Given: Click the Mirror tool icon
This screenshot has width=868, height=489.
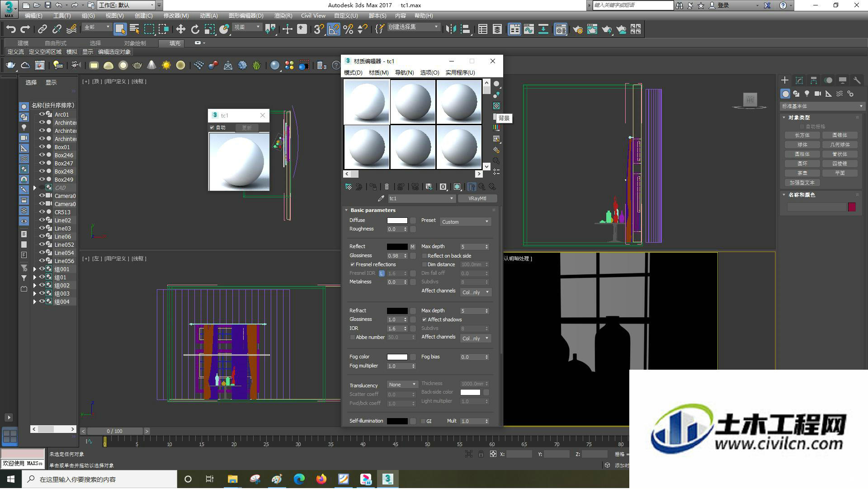Looking at the screenshot, I should pyautogui.click(x=451, y=29).
